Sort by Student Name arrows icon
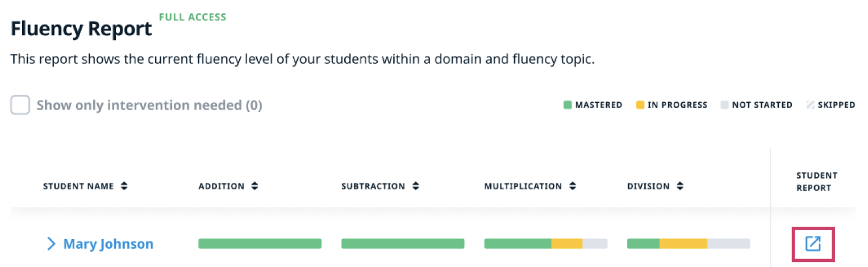Screen dimensions: 868x267 (124, 186)
